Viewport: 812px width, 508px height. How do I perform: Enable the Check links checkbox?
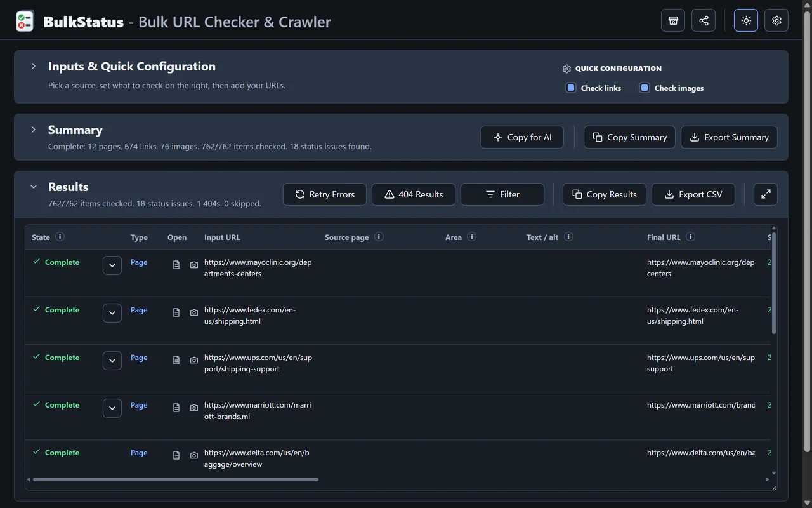571,88
